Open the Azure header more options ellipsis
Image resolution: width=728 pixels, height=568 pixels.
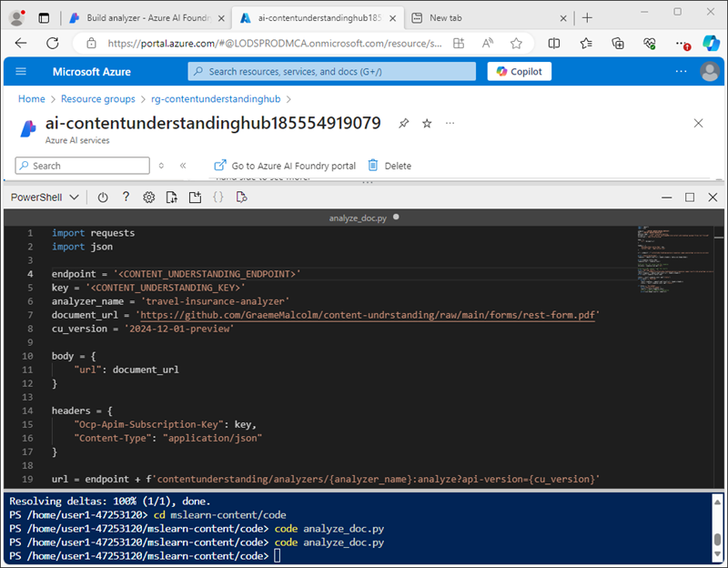681,72
